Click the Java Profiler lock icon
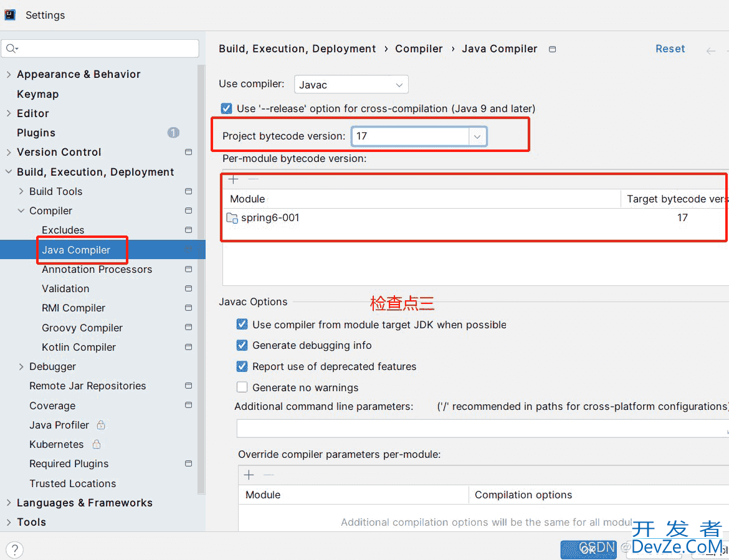Screen dimensions: 729x560 pyautogui.click(x=101, y=425)
